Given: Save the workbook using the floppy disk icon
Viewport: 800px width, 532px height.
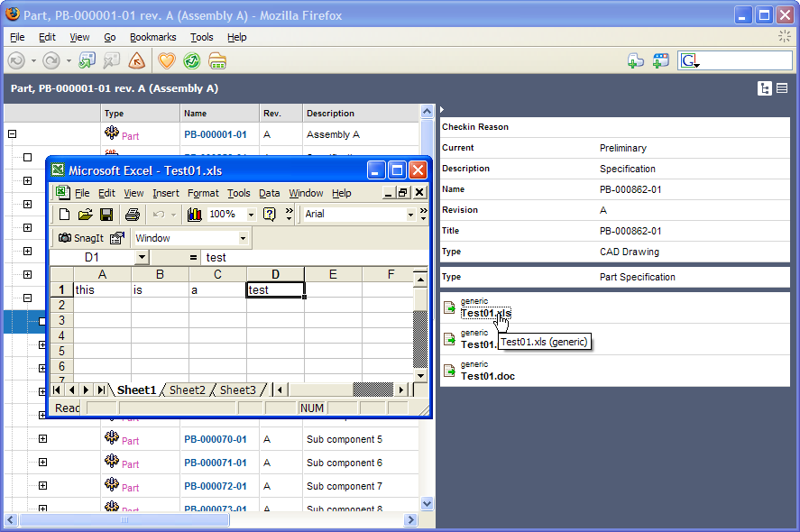Looking at the screenshot, I should 106,215.
